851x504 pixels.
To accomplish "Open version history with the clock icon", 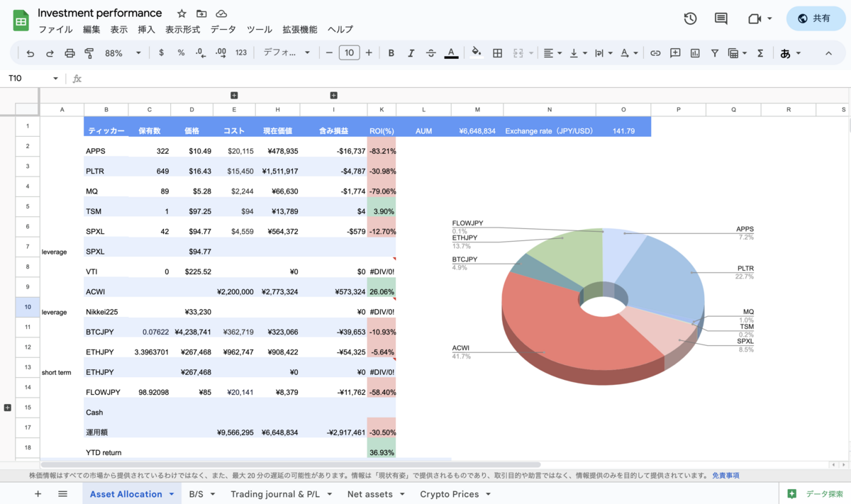I will [689, 18].
